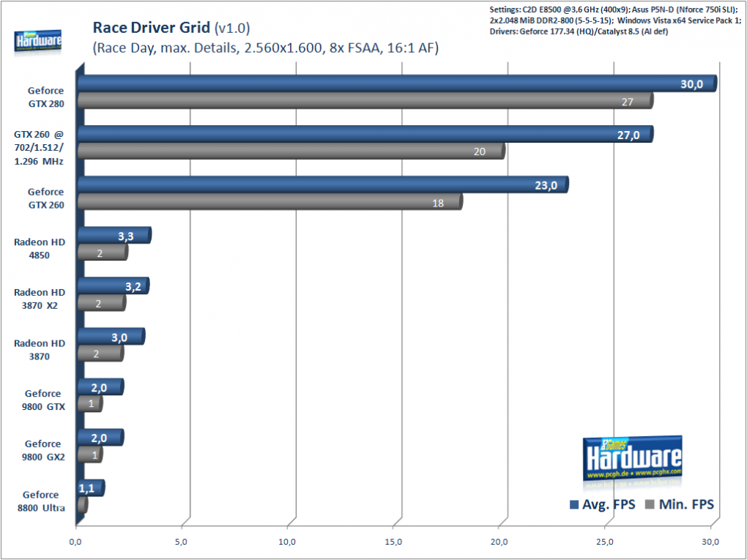Screen dimensions: 747x560
Task: Click the Geforce 8800 Ultra avg bar 1,1
Action: click(x=91, y=488)
